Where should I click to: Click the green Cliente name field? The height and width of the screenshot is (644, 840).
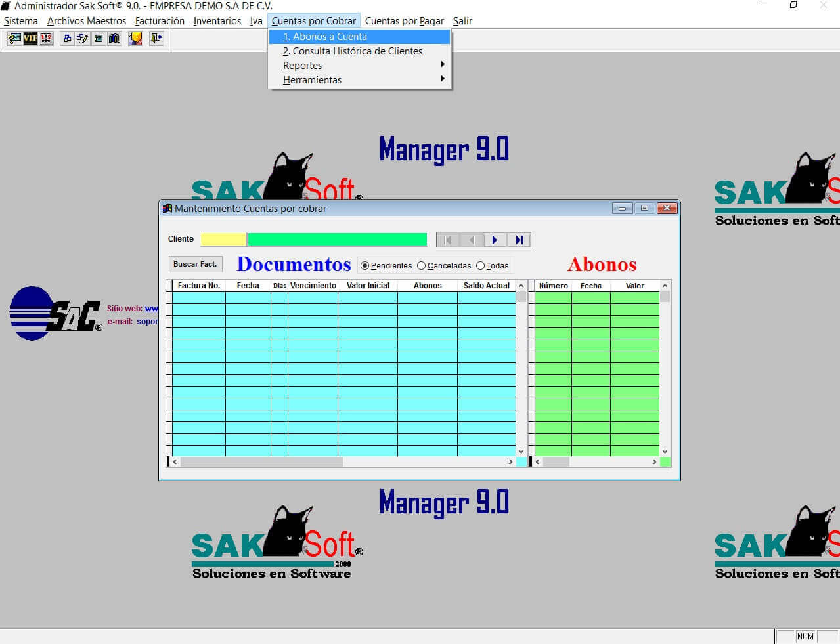338,239
